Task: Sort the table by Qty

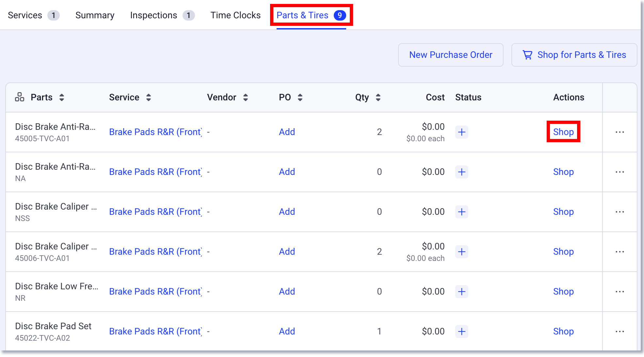Action: (378, 97)
